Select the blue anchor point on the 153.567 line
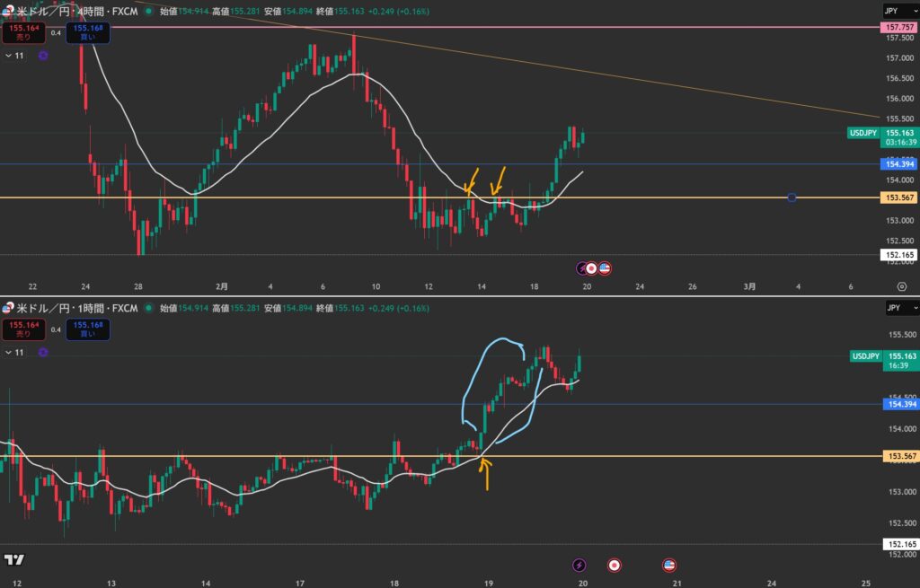The height and width of the screenshot is (588, 920). click(x=791, y=197)
